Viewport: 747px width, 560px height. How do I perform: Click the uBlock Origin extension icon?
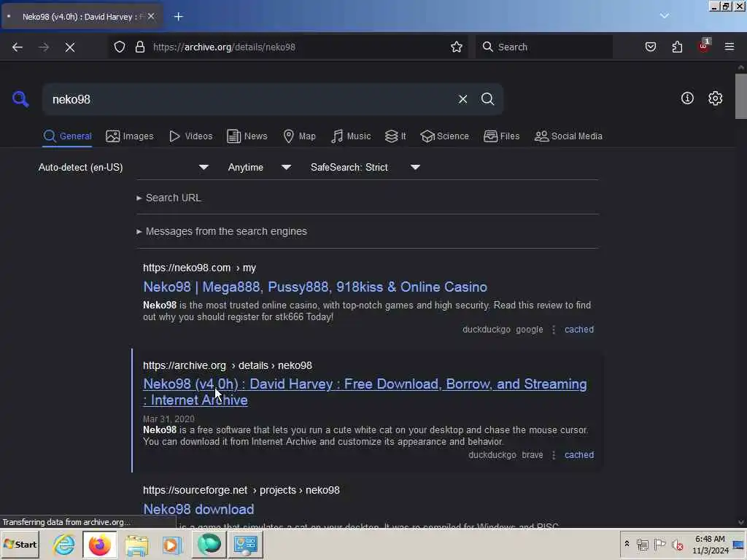click(x=704, y=46)
